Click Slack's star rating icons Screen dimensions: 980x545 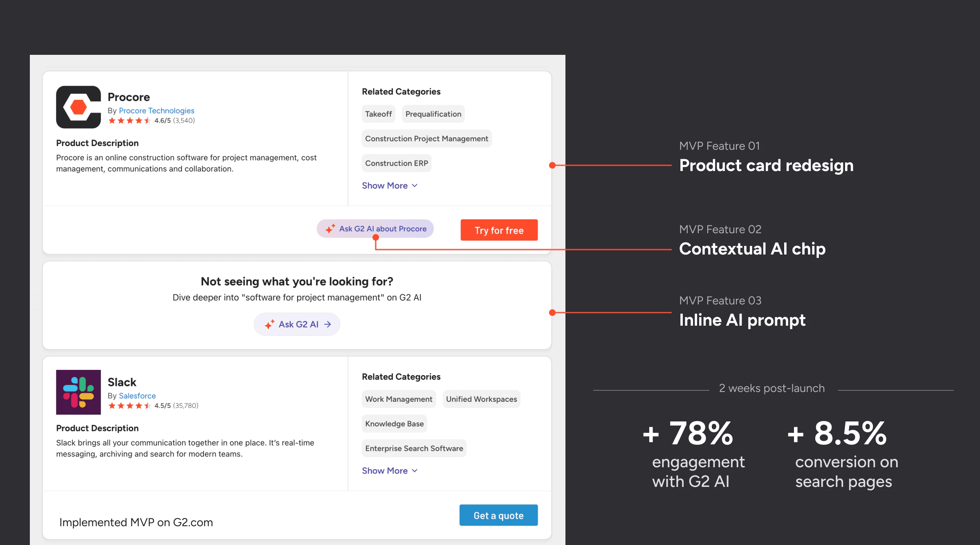pyautogui.click(x=129, y=406)
